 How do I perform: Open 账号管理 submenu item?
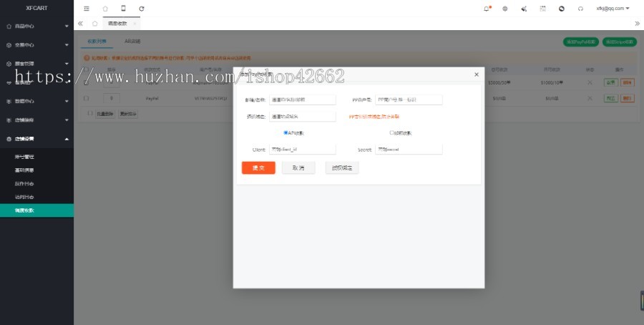click(24, 157)
